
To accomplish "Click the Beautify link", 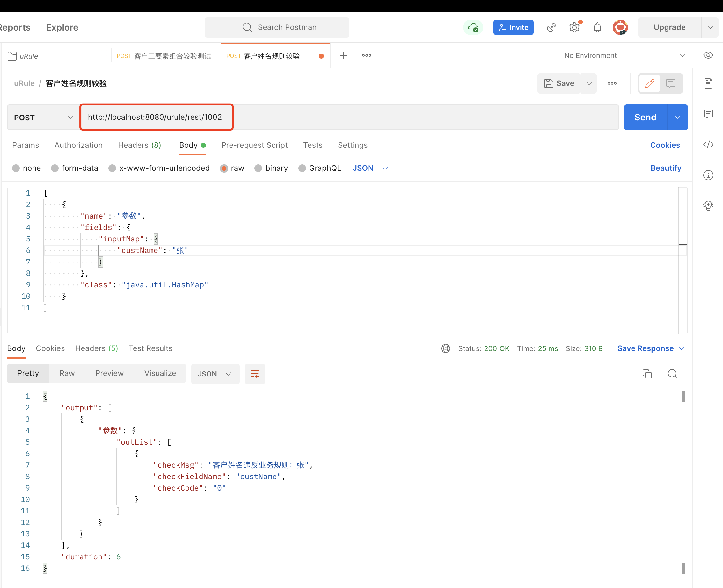I will (665, 168).
